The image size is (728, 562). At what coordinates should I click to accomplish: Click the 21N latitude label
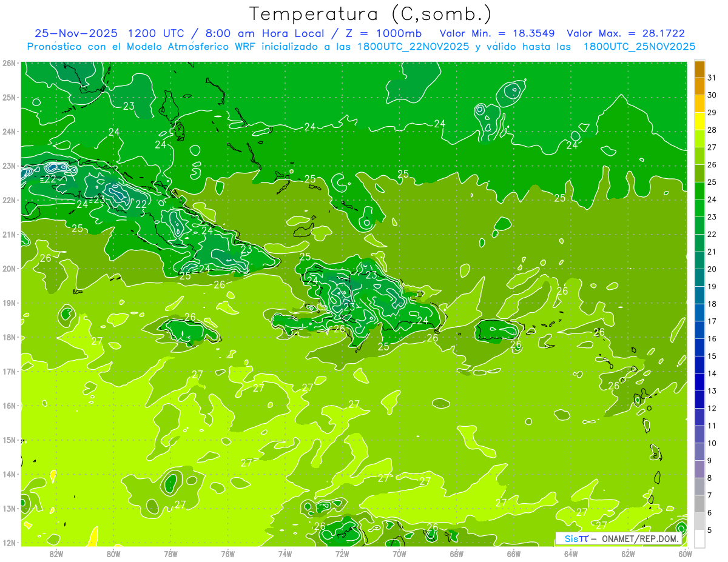(x=9, y=235)
